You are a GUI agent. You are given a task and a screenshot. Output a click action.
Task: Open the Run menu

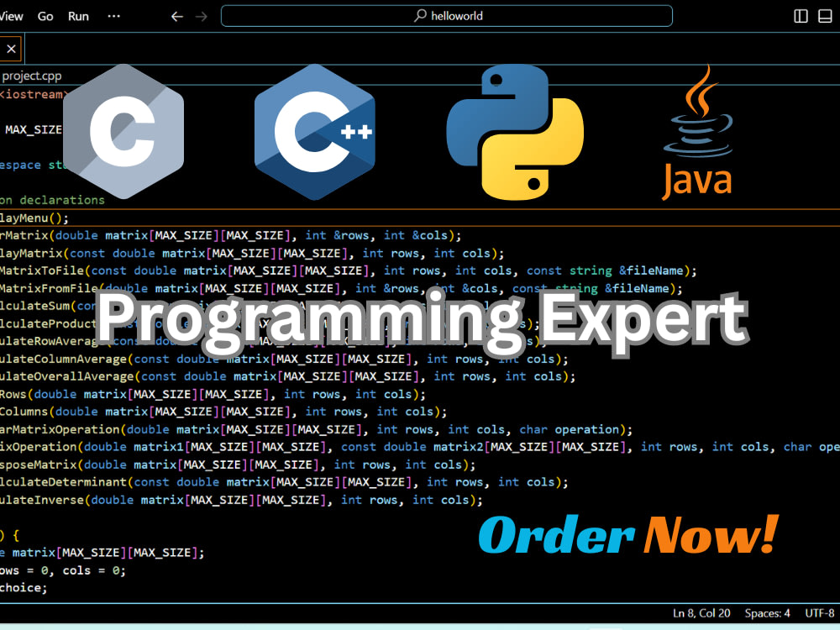point(78,17)
